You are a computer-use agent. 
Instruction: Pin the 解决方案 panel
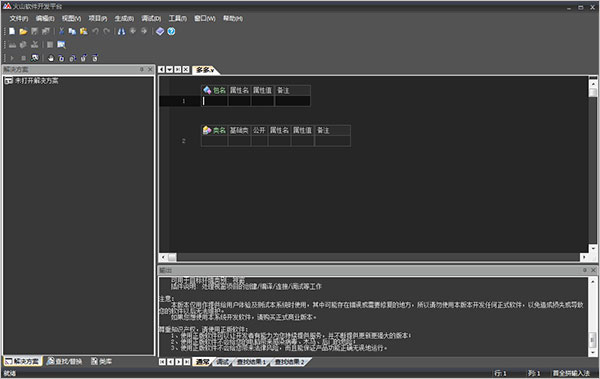tap(142, 69)
